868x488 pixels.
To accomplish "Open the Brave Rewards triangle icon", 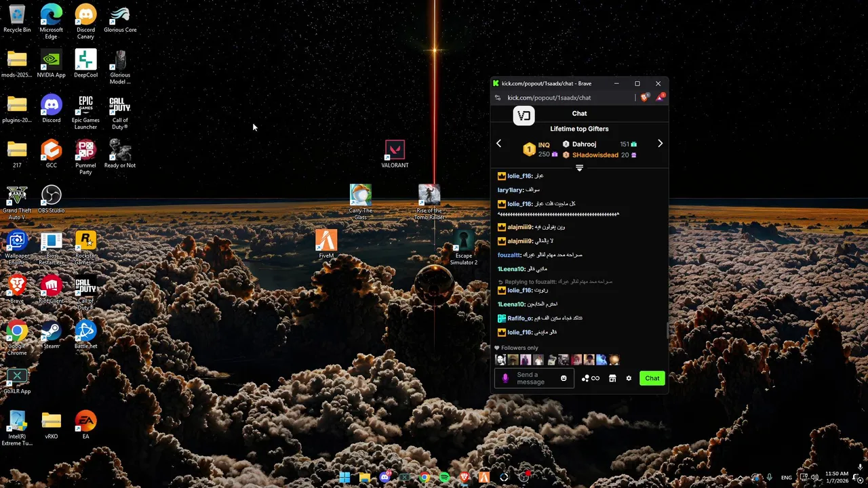I will pyautogui.click(x=660, y=98).
